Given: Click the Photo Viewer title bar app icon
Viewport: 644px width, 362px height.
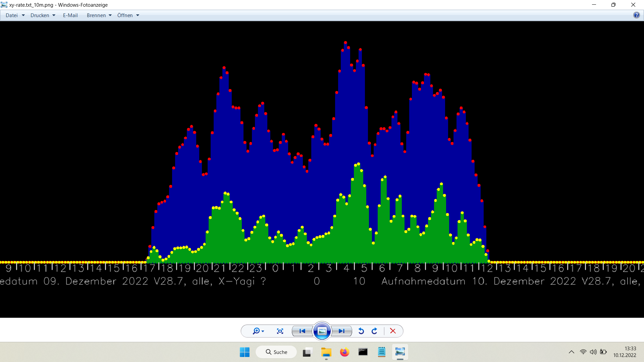Looking at the screenshot, I should 4,5.
